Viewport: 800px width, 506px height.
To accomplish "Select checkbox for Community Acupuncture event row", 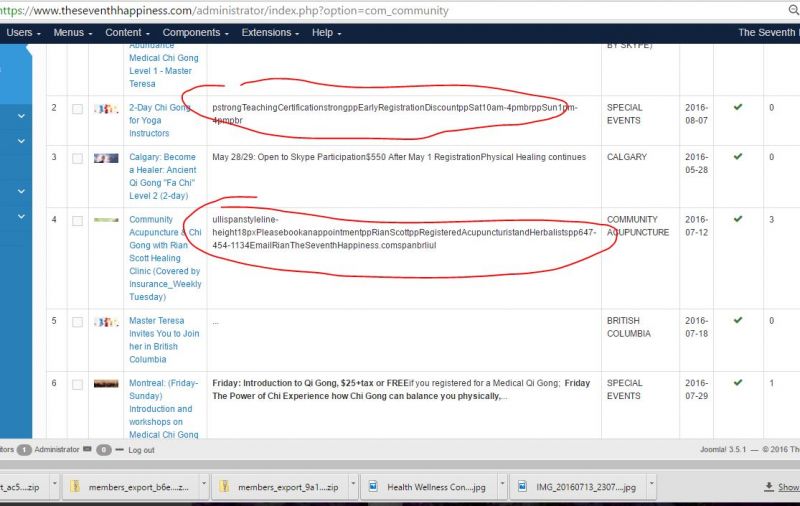I will (x=77, y=221).
